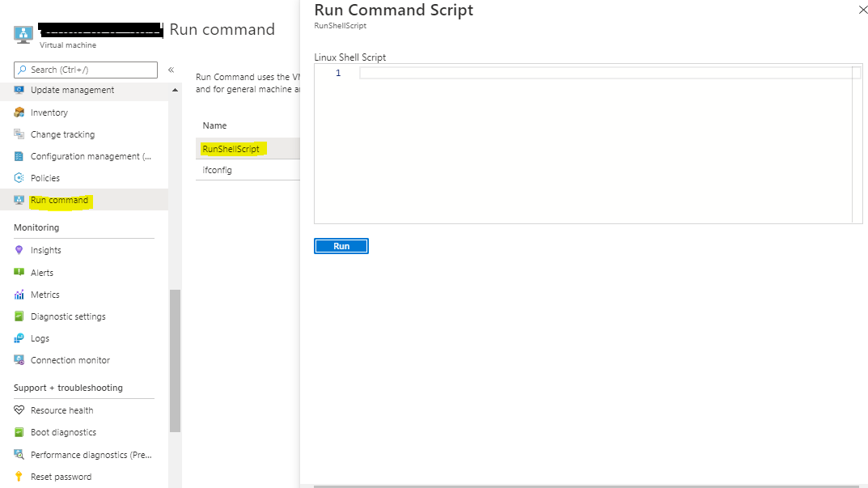868x488 pixels.
Task: Select the RunShellScript command row
Action: coord(231,149)
